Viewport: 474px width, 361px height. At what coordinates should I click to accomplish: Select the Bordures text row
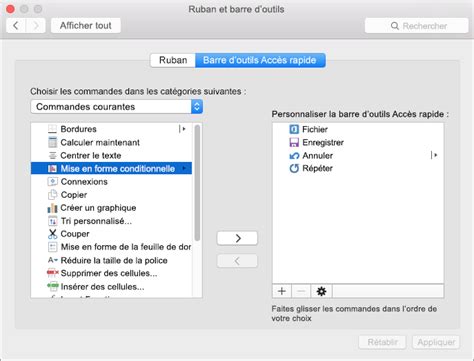tap(111, 129)
